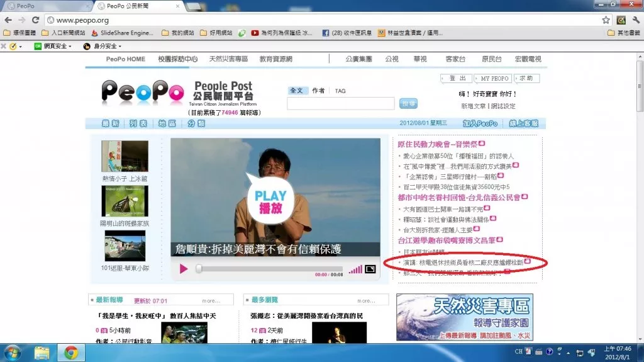Viewport: 644px width, 362px height.
Task: Click the video progress slider handle
Action: pos(199,269)
